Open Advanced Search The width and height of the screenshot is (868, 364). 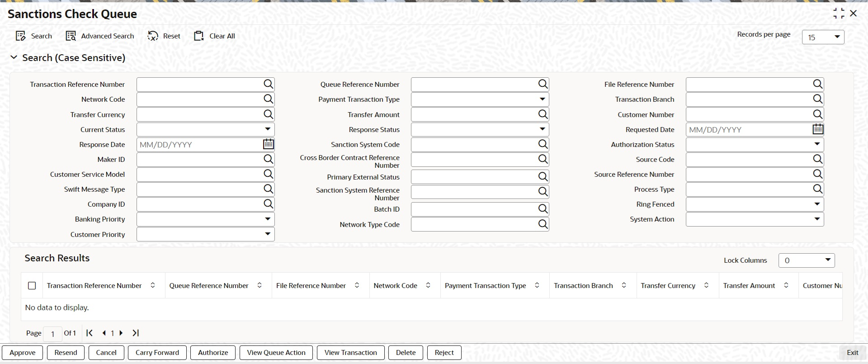pos(100,36)
